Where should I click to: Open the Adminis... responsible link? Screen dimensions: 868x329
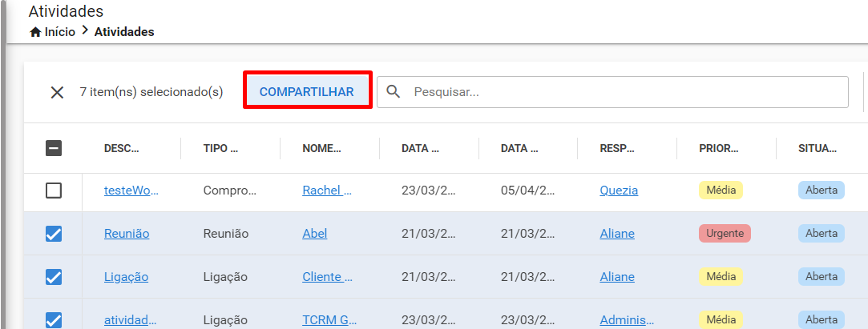pyautogui.click(x=627, y=320)
